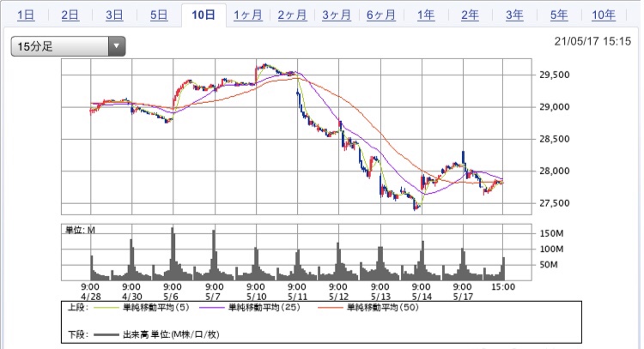The width and height of the screenshot is (644, 349).
Task: Click the 5/17 date axis label
Action: (463, 297)
